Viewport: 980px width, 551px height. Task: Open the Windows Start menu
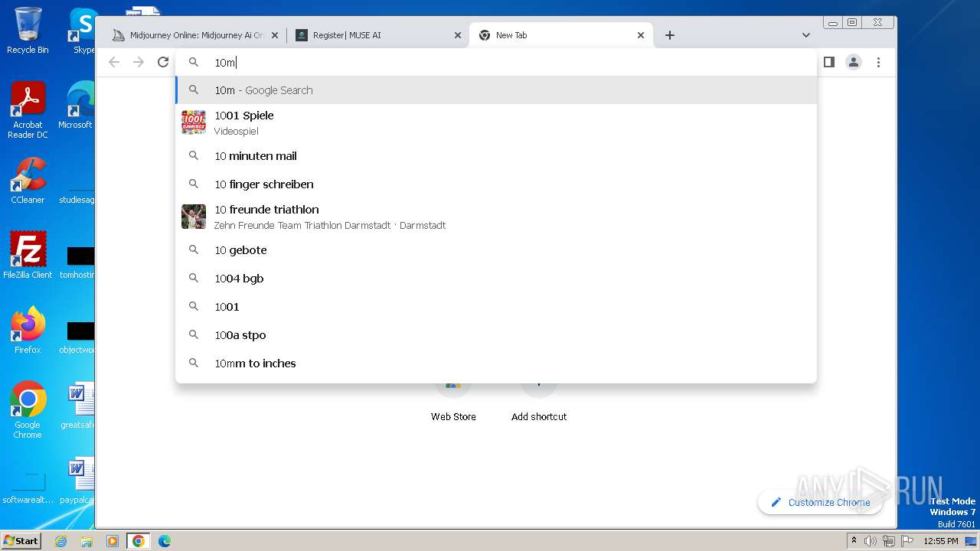click(x=21, y=540)
